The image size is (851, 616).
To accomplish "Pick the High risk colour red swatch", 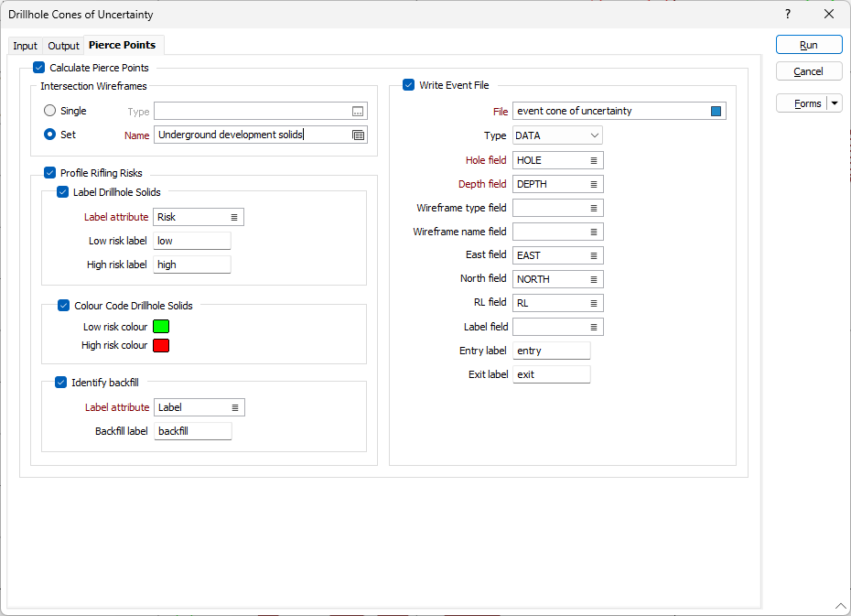I will pyautogui.click(x=162, y=345).
